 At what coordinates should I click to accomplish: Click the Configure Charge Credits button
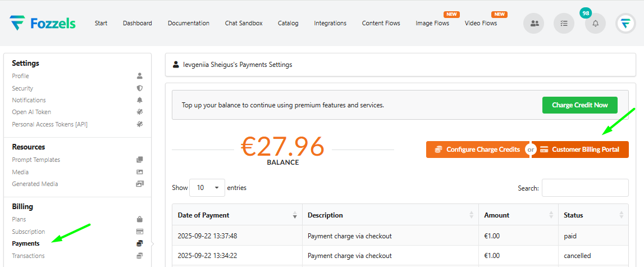[477, 150]
